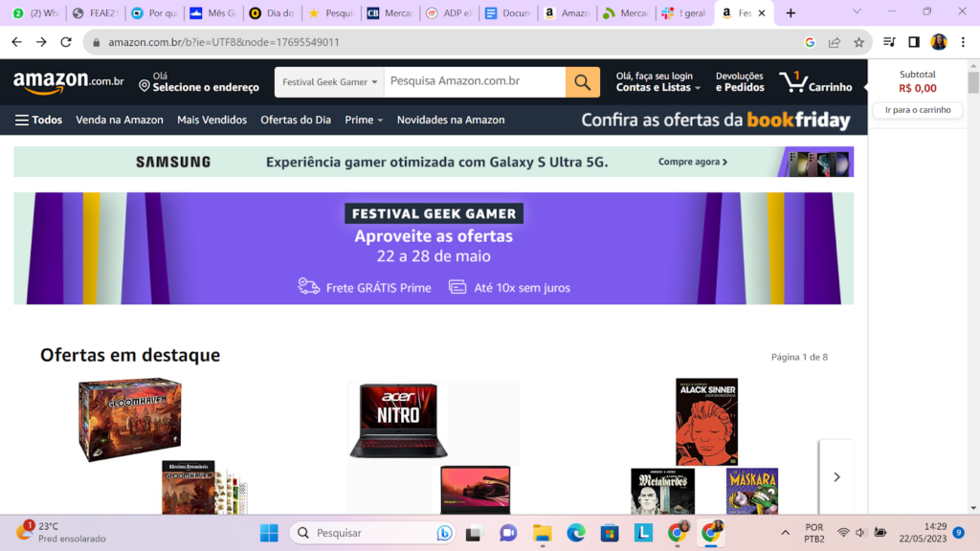Click the orange search magnifier button
The height and width of the screenshot is (551, 980).
pos(583,82)
